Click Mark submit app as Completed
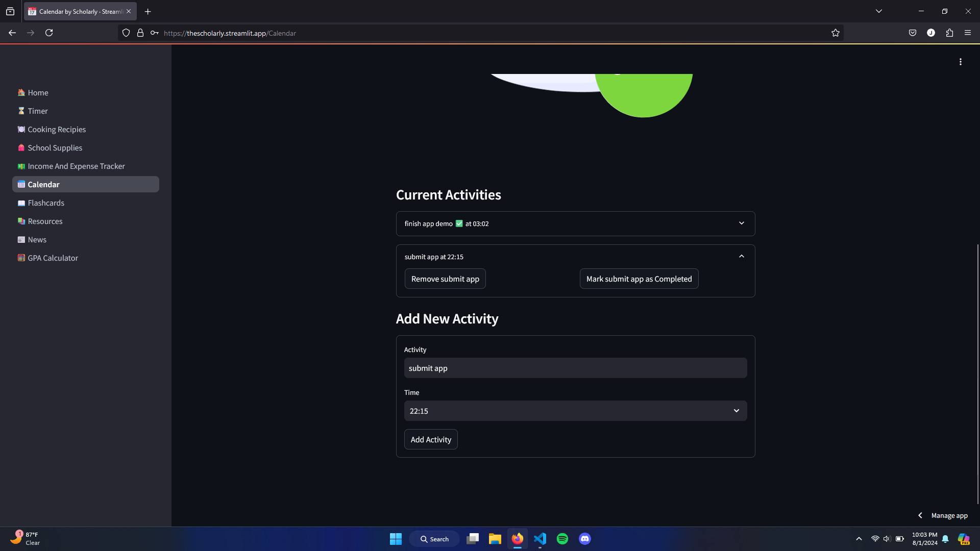This screenshot has height=551, width=980. coord(639,279)
